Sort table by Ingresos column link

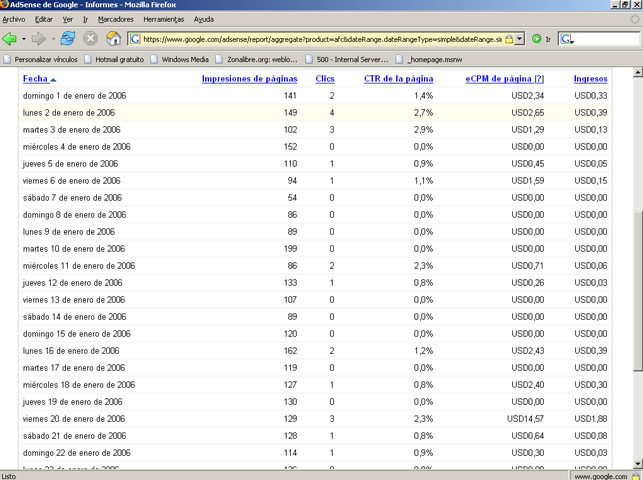coord(590,79)
